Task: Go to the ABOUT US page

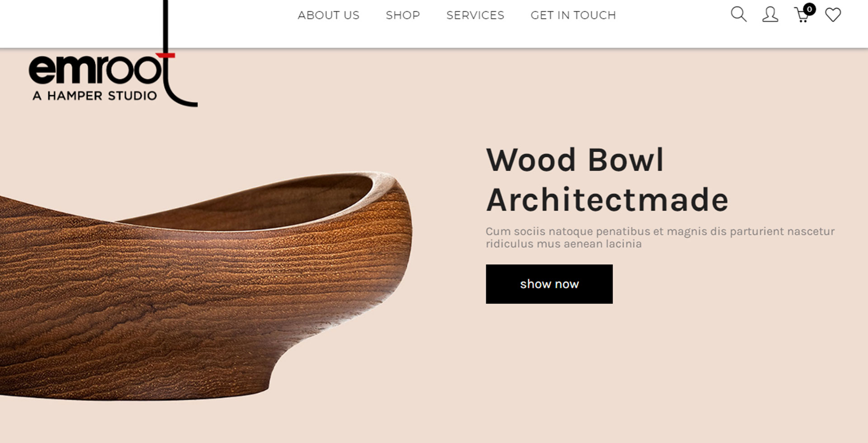Action: coord(328,15)
